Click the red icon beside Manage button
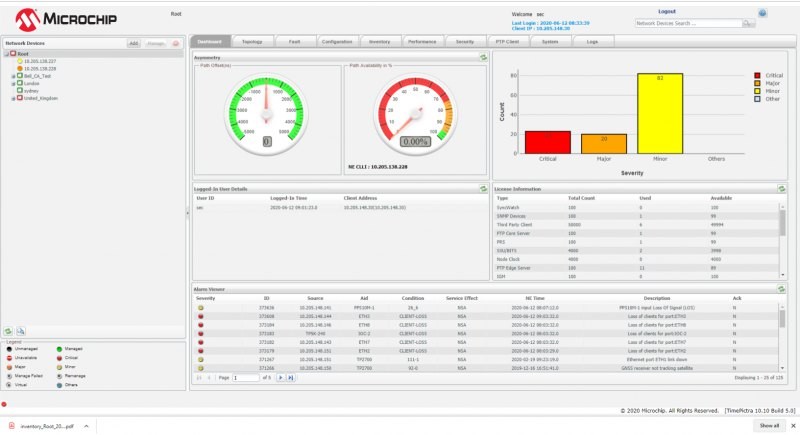The height and width of the screenshot is (435, 800). [176, 44]
